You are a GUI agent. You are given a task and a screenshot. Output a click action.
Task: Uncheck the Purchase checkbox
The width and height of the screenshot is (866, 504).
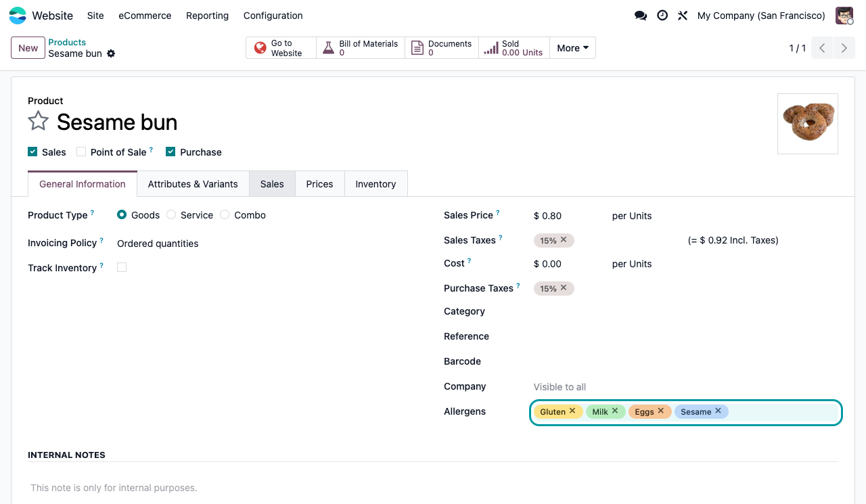pyautogui.click(x=170, y=152)
